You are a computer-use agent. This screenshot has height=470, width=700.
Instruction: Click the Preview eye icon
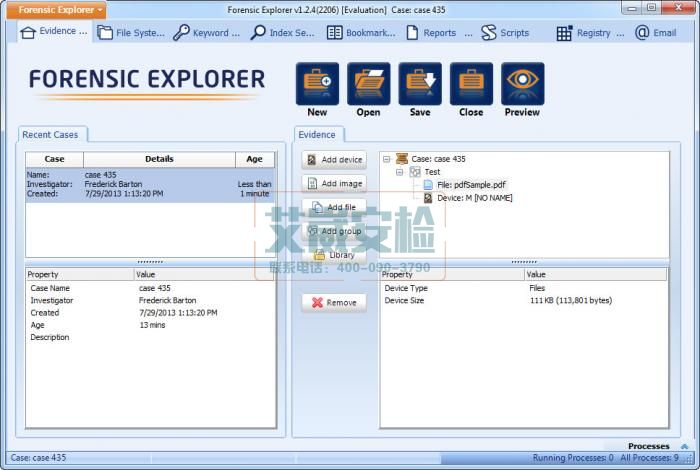(523, 84)
